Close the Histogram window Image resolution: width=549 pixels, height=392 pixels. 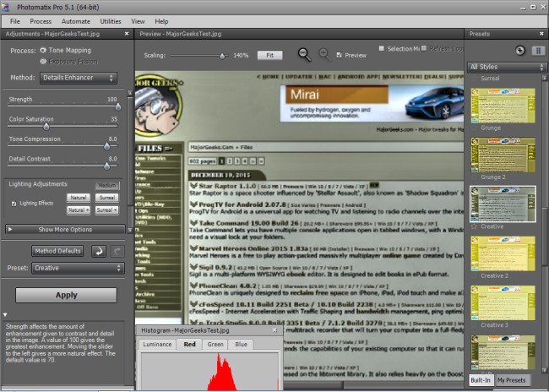(x=275, y=330)
